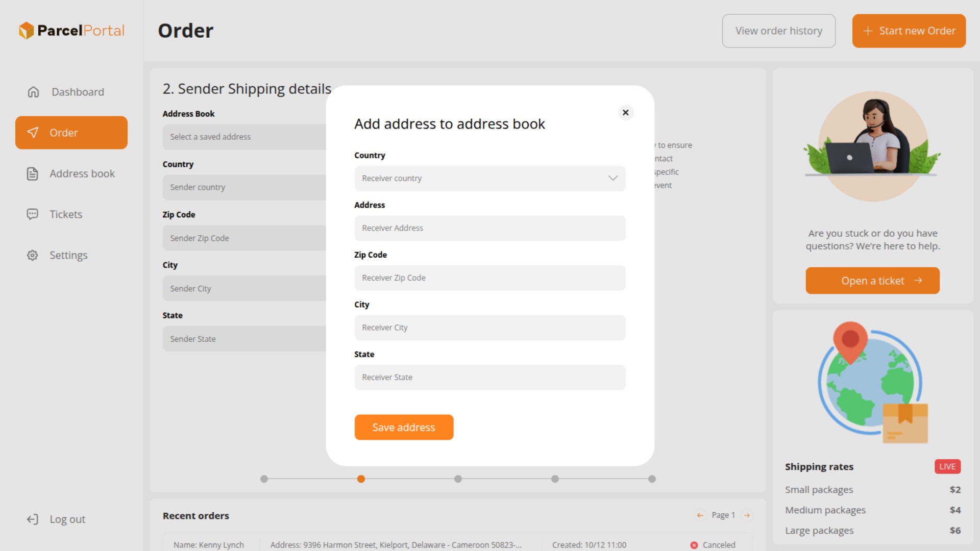Select the Dashboard home icon
Screen dimensions: 980x551
pyautogui.click(x=33, y=92)
